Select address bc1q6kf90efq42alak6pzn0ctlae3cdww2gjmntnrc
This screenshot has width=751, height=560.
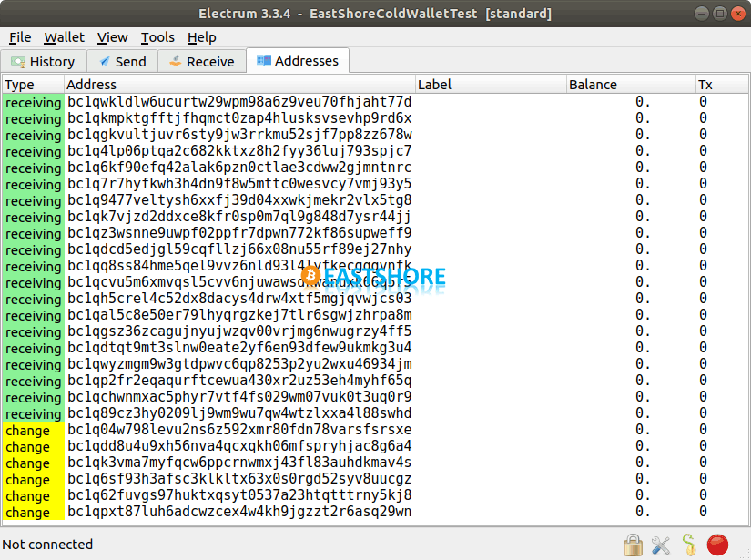point(239,168)
